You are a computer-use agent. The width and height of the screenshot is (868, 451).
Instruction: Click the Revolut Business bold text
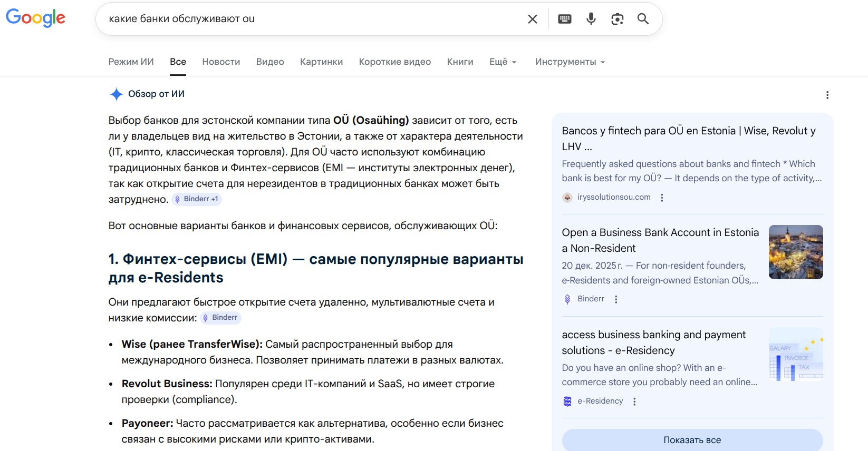pyautogui.click(x=167, y=384)
